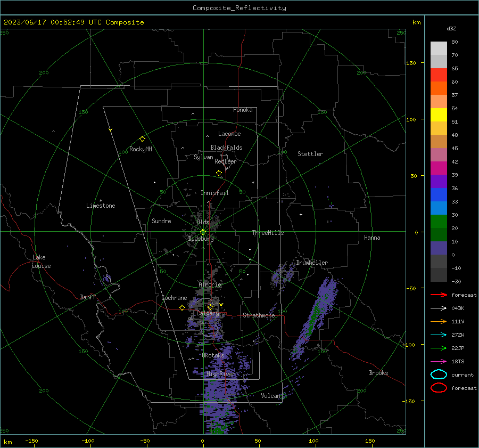
Task: Click the Lake Louise label
Action: point(41,262)
